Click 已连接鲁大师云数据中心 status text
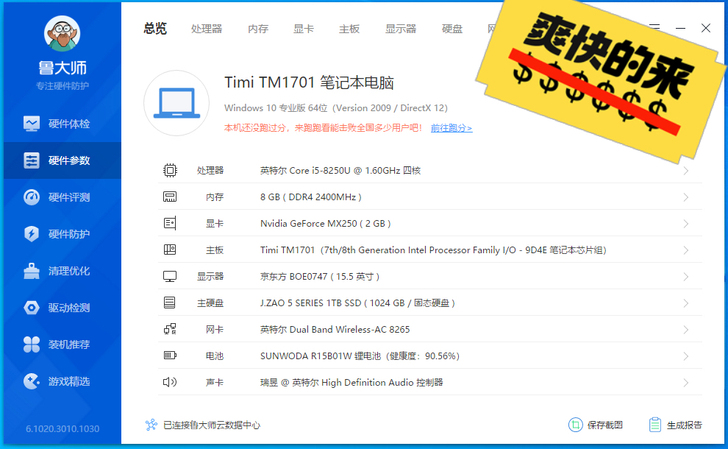This screenshot has height=449, width=728. (212, 425)
